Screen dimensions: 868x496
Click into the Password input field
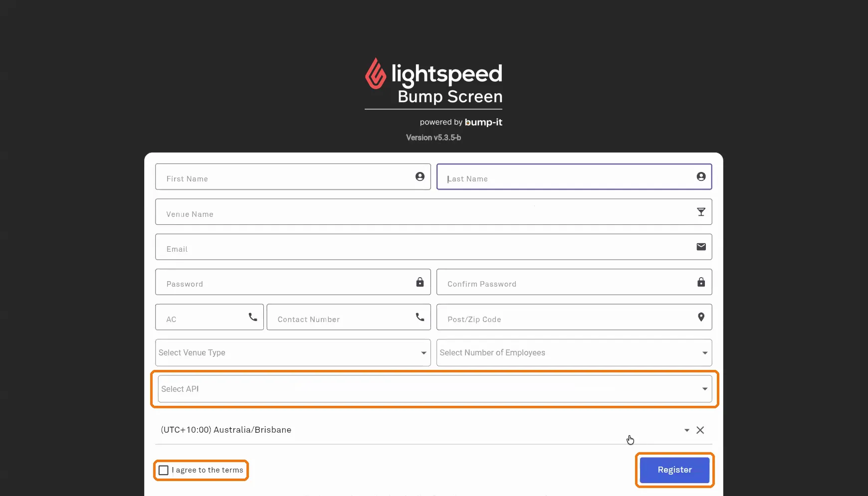tap(293, 282)
